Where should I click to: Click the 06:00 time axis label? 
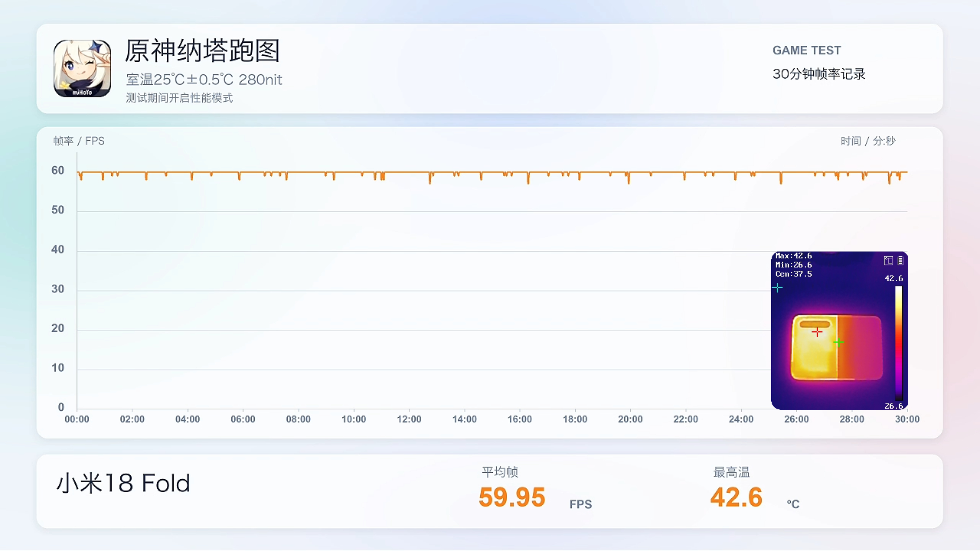(243, 419)
